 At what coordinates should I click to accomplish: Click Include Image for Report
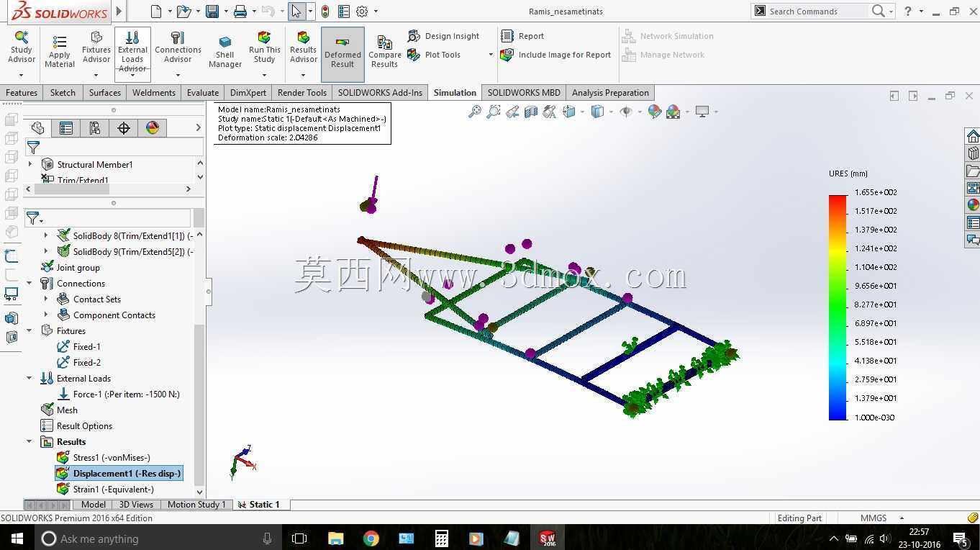(556, 55)
